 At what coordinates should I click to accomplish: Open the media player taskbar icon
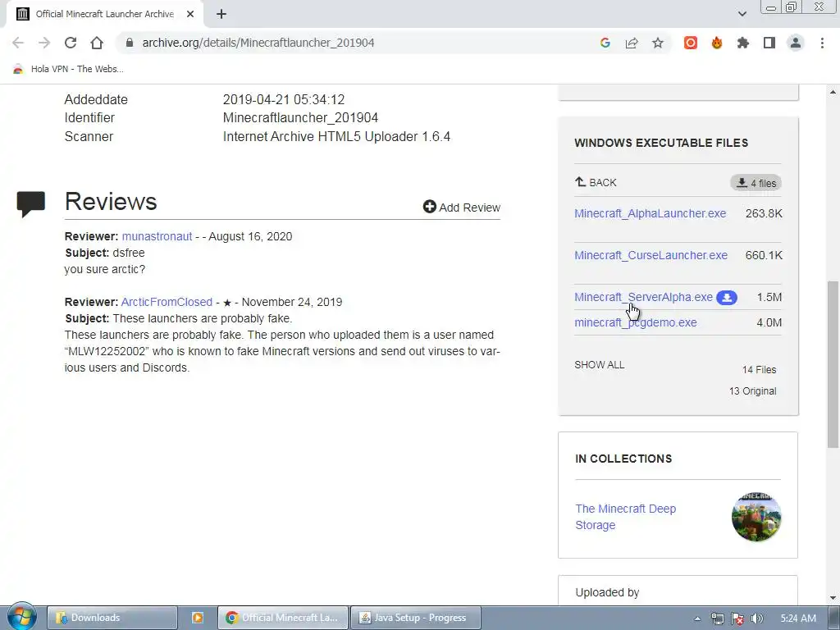(x=197, y=618)
